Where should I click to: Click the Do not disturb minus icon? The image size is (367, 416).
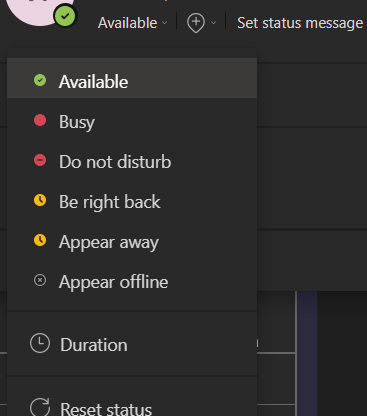(40, 160)
